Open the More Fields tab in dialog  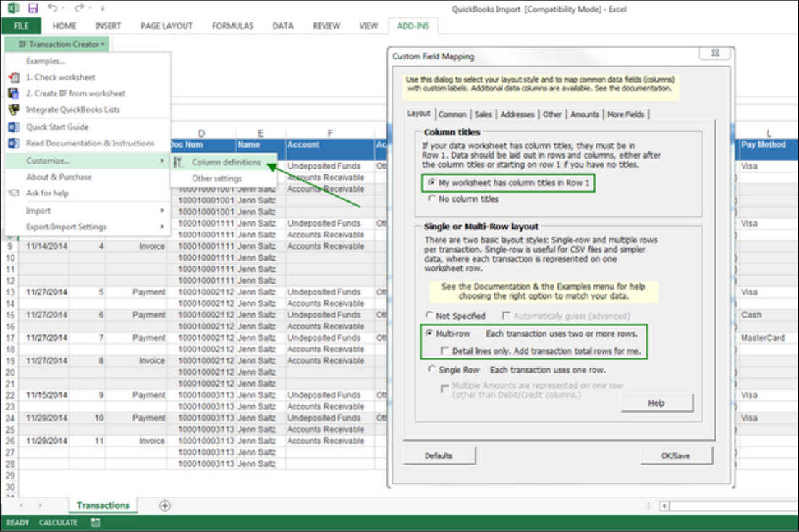tap(626, 114)
